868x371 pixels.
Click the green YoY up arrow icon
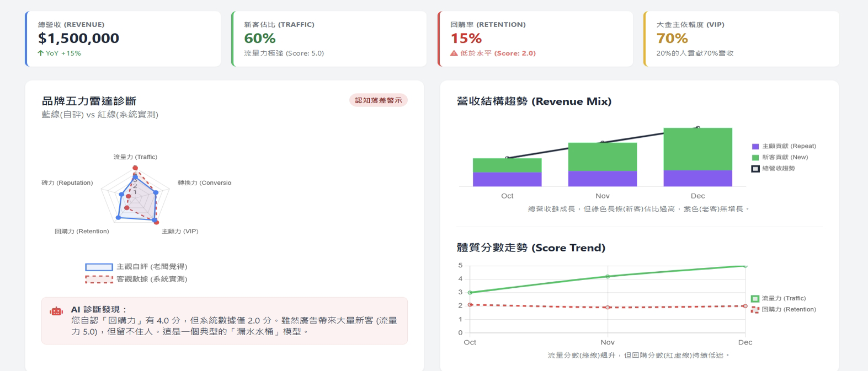(41, 53)
